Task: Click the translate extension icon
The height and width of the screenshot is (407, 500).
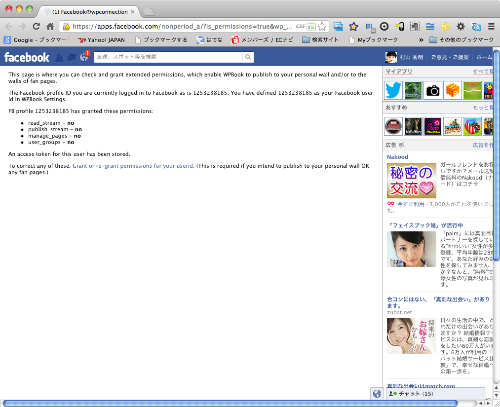Action: tap(476, 26)
